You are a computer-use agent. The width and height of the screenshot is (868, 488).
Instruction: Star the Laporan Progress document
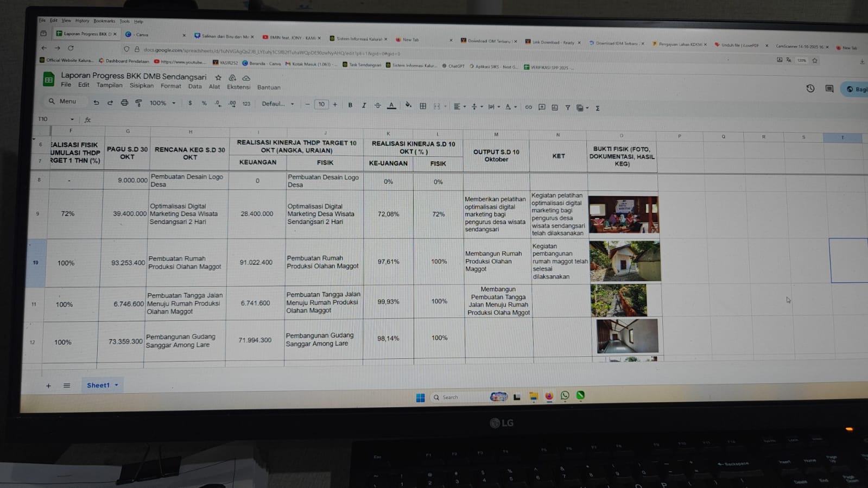coord(218,78)
